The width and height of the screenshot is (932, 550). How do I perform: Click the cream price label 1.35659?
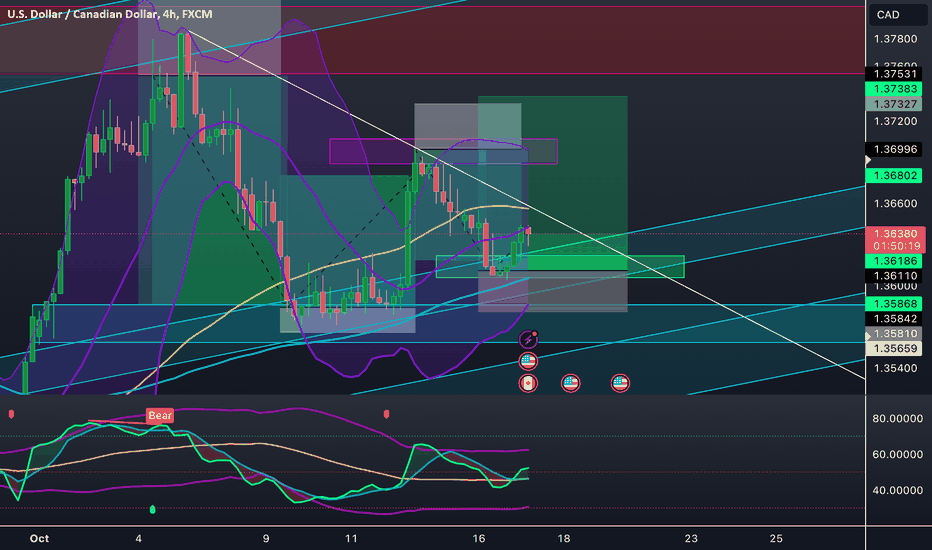coord(895,348)
